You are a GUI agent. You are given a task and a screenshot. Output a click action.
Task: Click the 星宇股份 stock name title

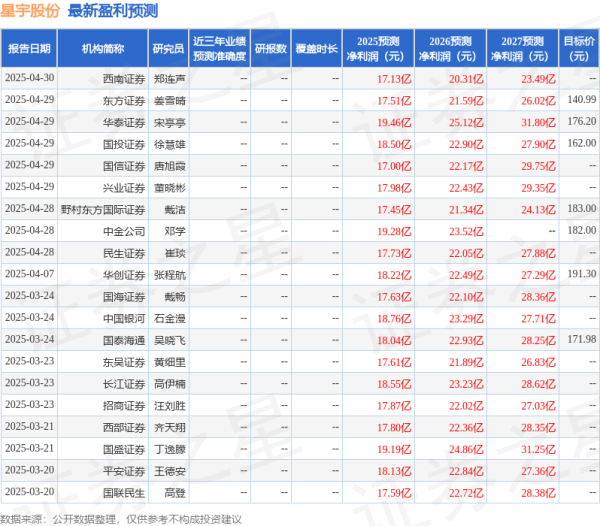coord(31,12)
